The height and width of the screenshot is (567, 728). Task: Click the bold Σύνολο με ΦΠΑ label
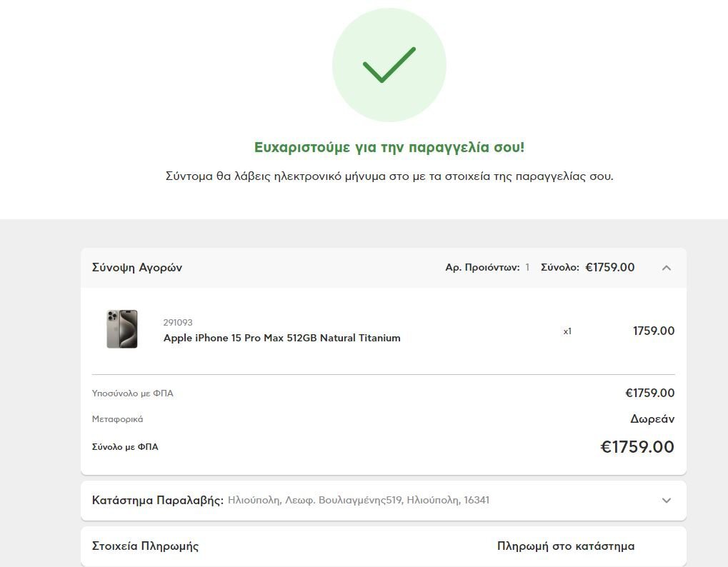(x=125, y=447)
